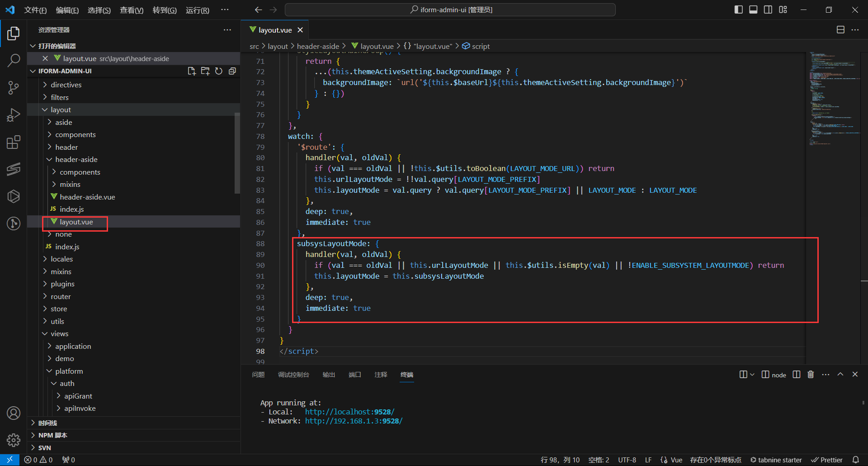
Task: Open the localhost:9528 link in terminal
Action: pos(349,412)
